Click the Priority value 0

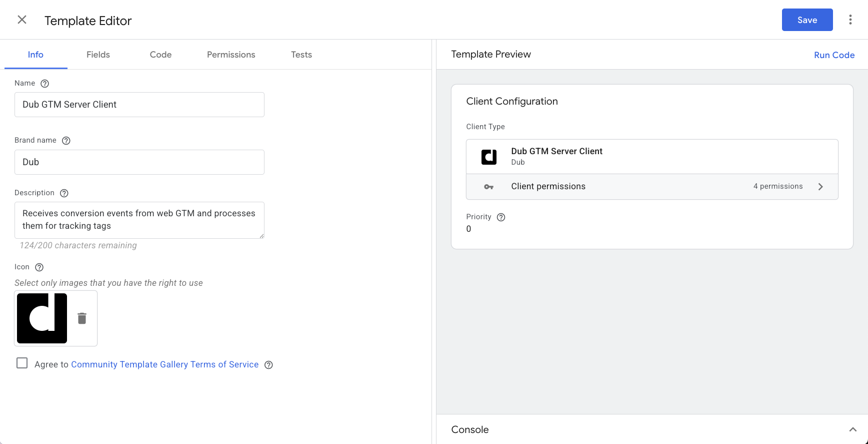pyautogui.click(x=468, y=229)
